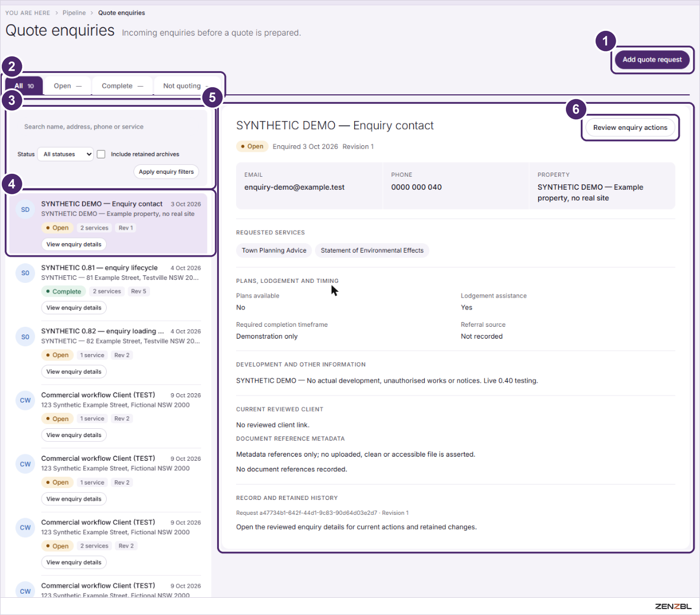
Task: View enquiry details for SYNTHETIC DEMO contact
Action: click(74, 244)
